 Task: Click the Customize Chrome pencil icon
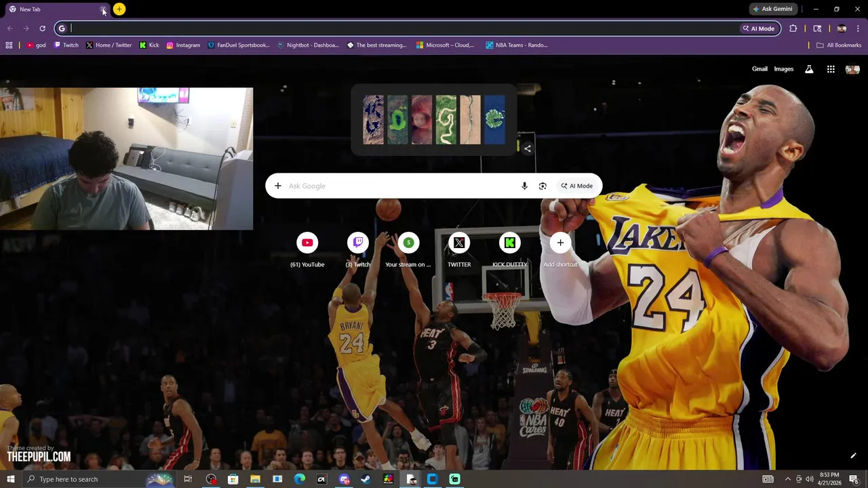tap(853, 455)
